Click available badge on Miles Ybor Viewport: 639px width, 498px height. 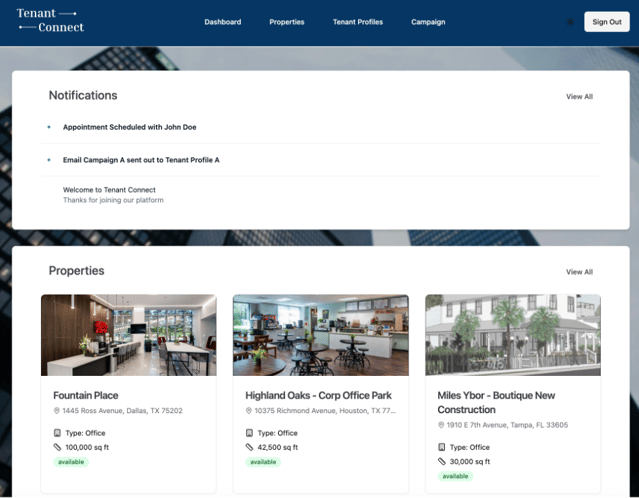[455, 476]
